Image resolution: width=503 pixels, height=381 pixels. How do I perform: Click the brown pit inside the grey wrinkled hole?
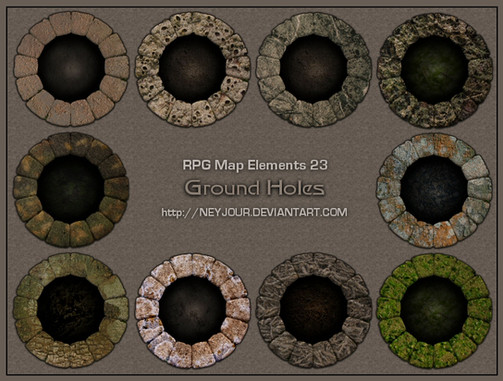[x=314, y=310]
